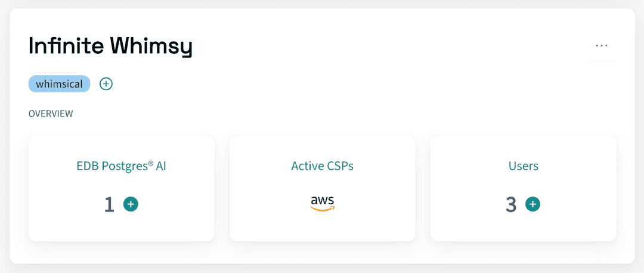This screenshot has height=273, width=644.
Task: Select the whimsical tag chip
Action: (59, 84)
